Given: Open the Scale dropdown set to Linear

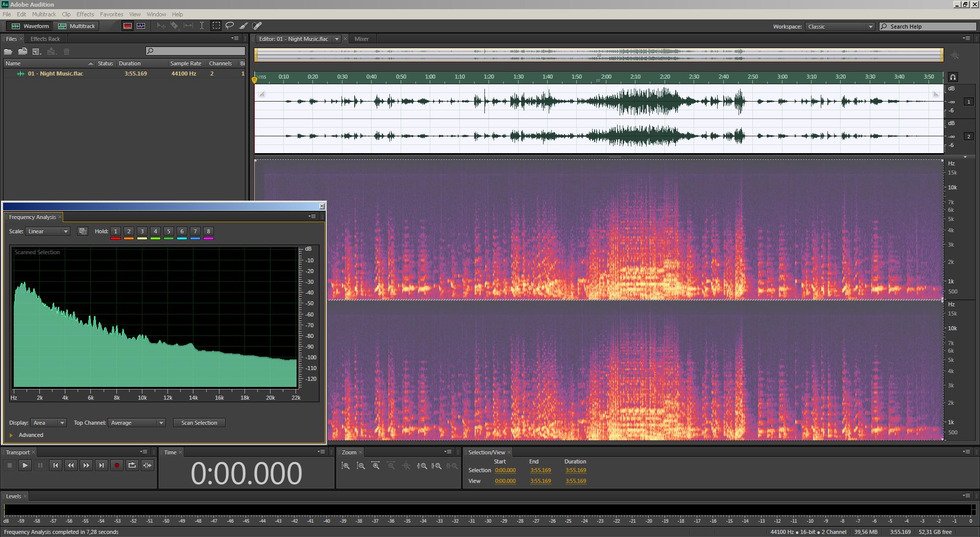Looking at the screenshot, I should [48, 231].
